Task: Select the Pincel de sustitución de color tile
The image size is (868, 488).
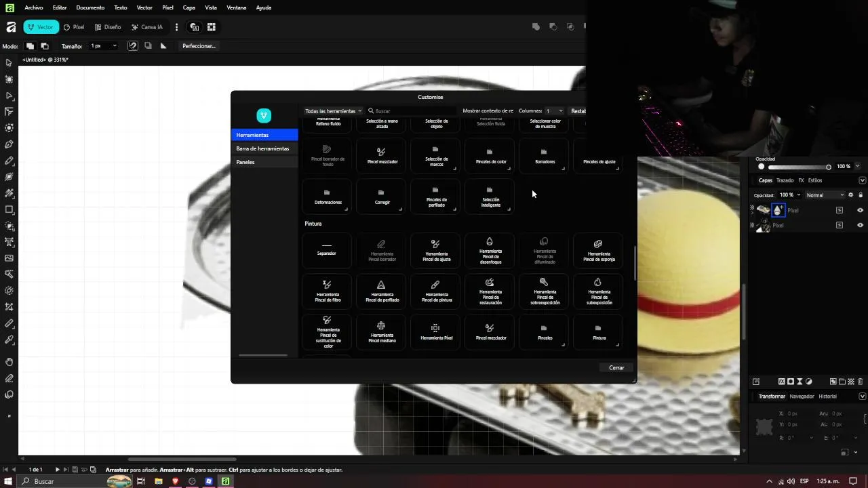Action: click(x=328, y=331)
